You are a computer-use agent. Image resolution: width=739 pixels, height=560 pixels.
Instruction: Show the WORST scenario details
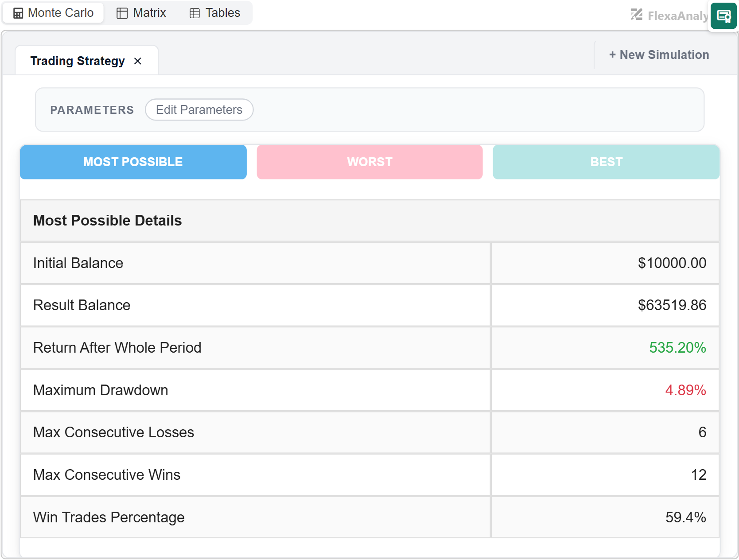pyautogui.click(x=370, y=162)
